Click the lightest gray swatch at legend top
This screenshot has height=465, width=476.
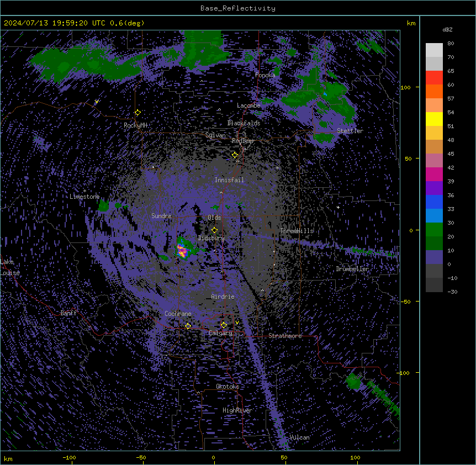tap(434, 50)
